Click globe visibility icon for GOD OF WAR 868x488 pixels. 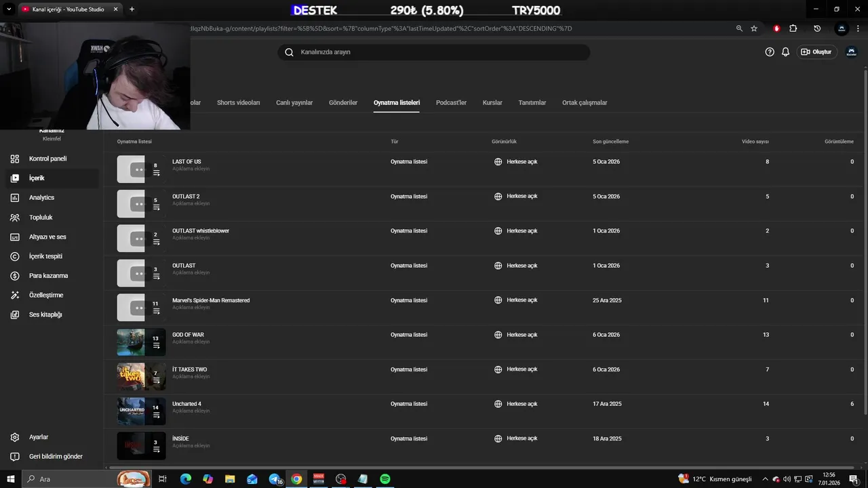498,335
